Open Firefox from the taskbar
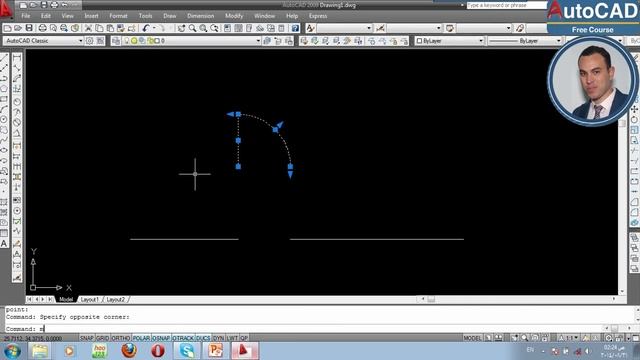This screenshot has height=360, width=640. (x=129, y=351)
